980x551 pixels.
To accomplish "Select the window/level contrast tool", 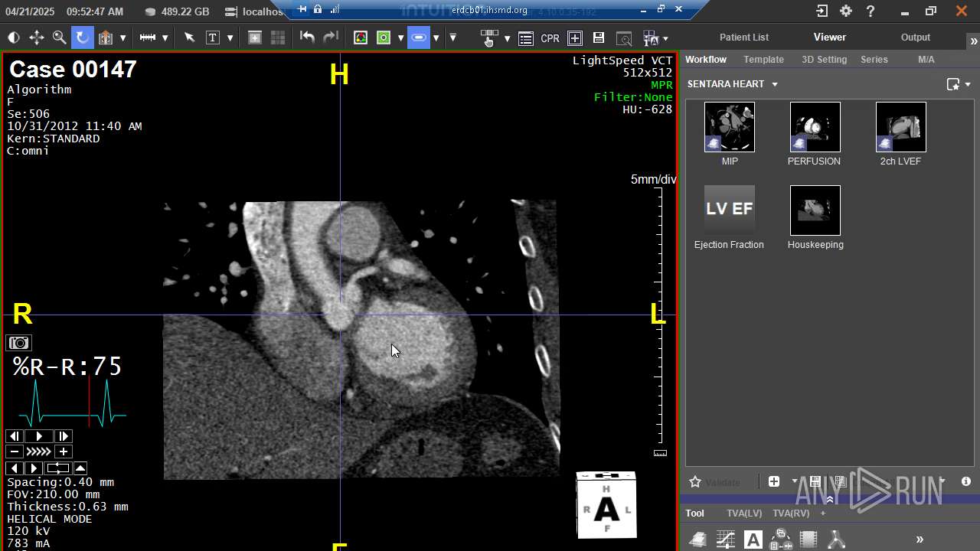I will 13,37.
